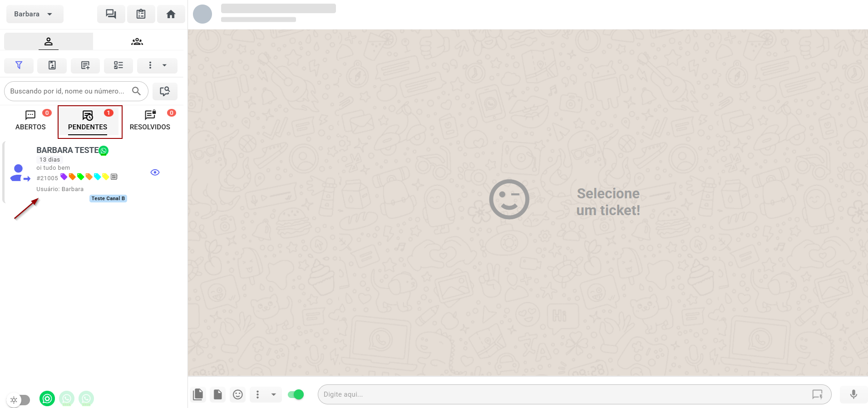
Task: Open the contacts book icon
Action: [52, 65]
